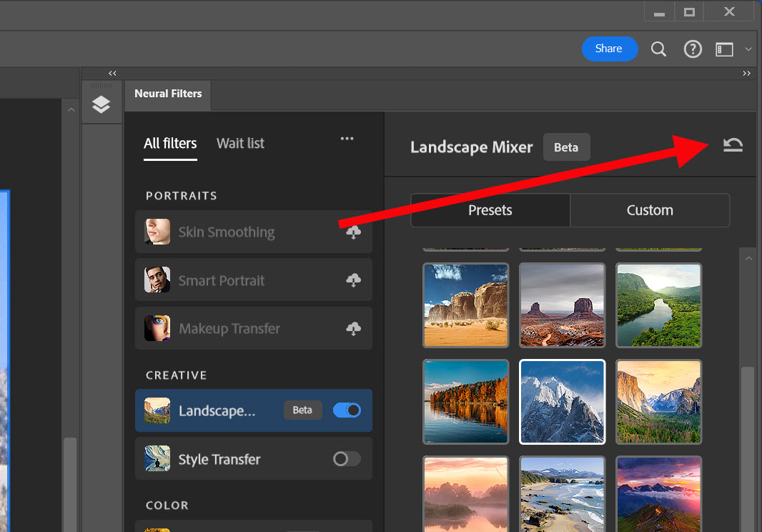Screen dimensions: 762x532
Task: Choose the desert cliffs preset thumbnail
Action: (466, 305)
